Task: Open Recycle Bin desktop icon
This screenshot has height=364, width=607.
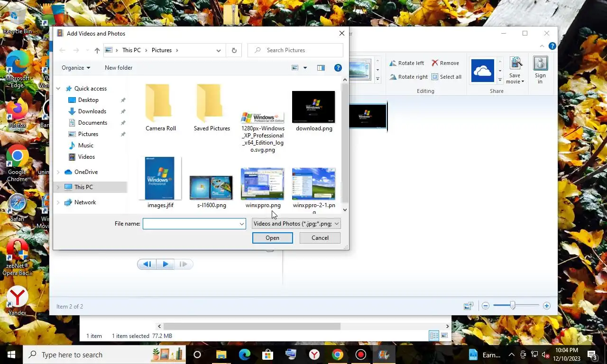Action: [x=17, y=19]
